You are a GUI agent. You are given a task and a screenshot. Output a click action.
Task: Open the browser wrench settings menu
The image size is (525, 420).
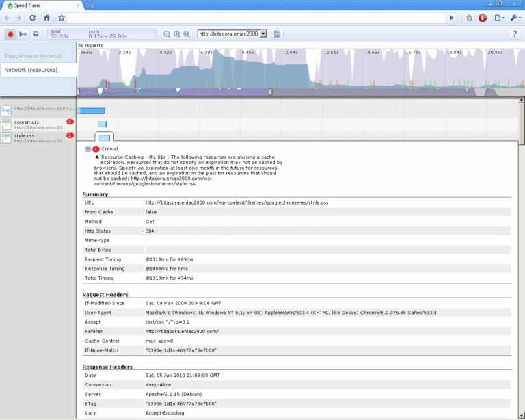[515, 18]
